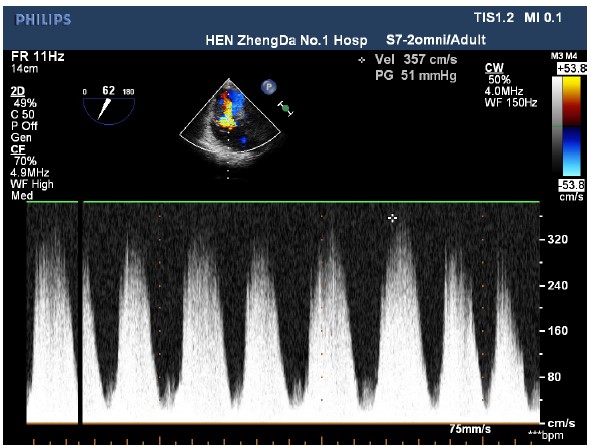
Task: Click the 320 velocity scale mark
Action: coord(558,239)
